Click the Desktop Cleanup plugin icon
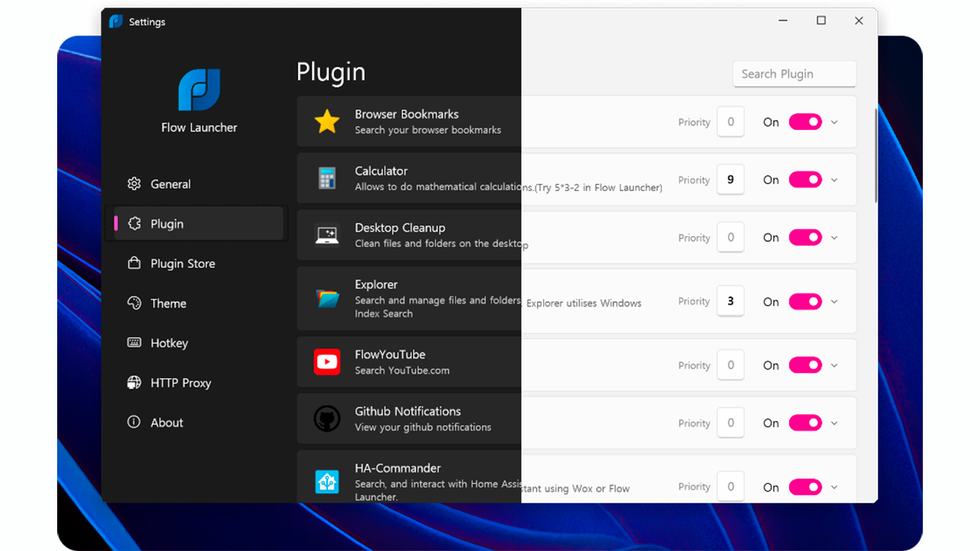 pos(326,235)
